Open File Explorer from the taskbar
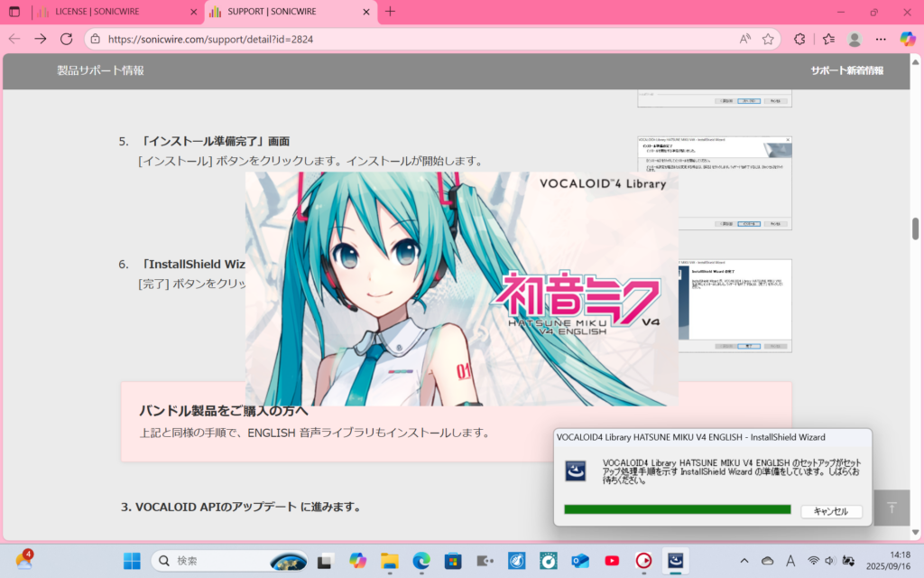Screen dimensions: 924x578 389,561
